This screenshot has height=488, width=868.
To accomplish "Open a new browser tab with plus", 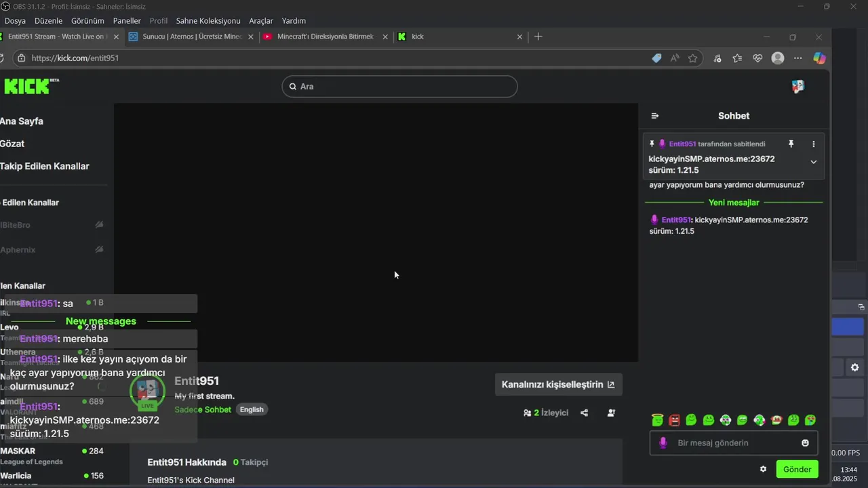I will 538,37.
